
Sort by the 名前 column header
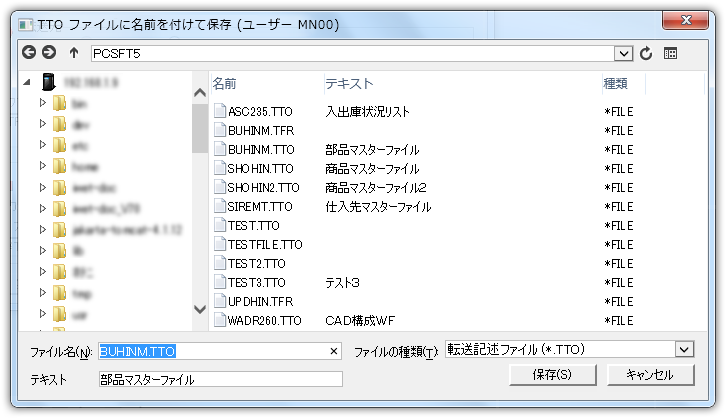[225, 83]
